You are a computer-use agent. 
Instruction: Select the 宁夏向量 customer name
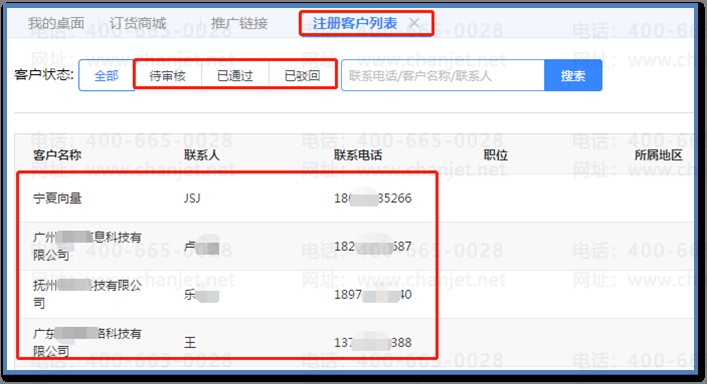click(57, 198)
